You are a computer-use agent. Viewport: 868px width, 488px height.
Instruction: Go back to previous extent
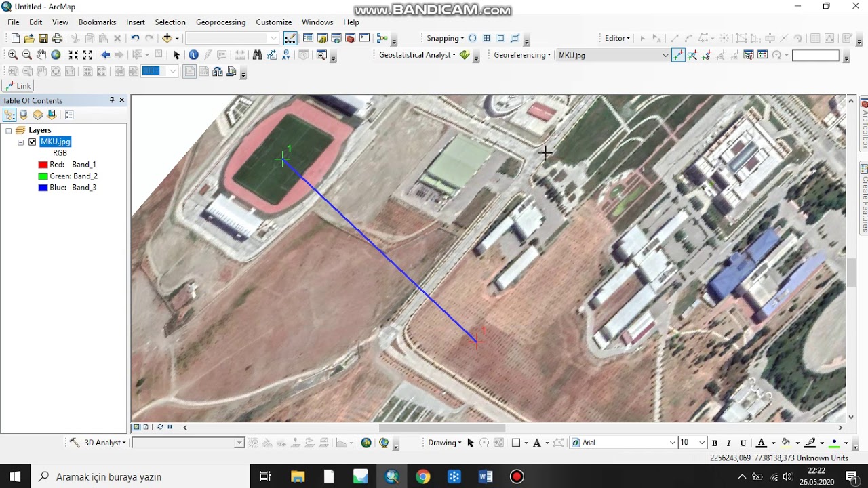pyautogui.click(x=105, y=55)
